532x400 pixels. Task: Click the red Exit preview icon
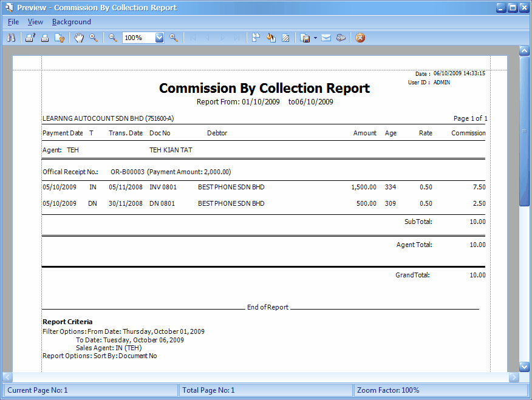pyautogui.click(x=360, y=38)
